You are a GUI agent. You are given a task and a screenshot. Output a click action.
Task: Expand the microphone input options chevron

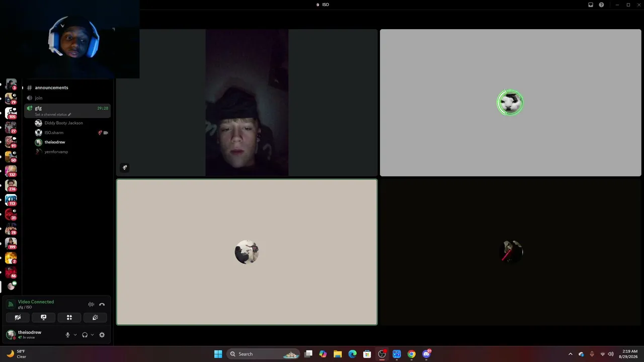click(x=75, y=335)
